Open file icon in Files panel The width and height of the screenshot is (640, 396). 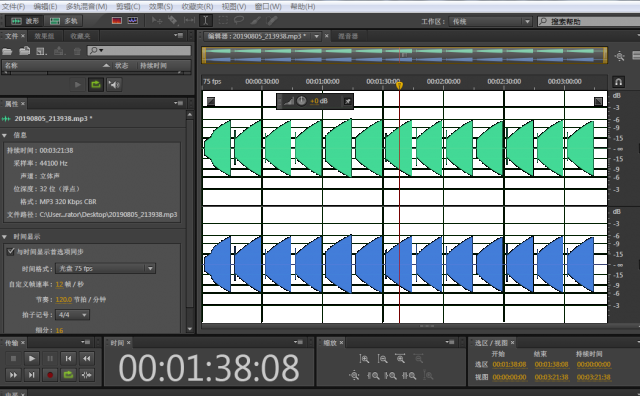tap(7, 51)
